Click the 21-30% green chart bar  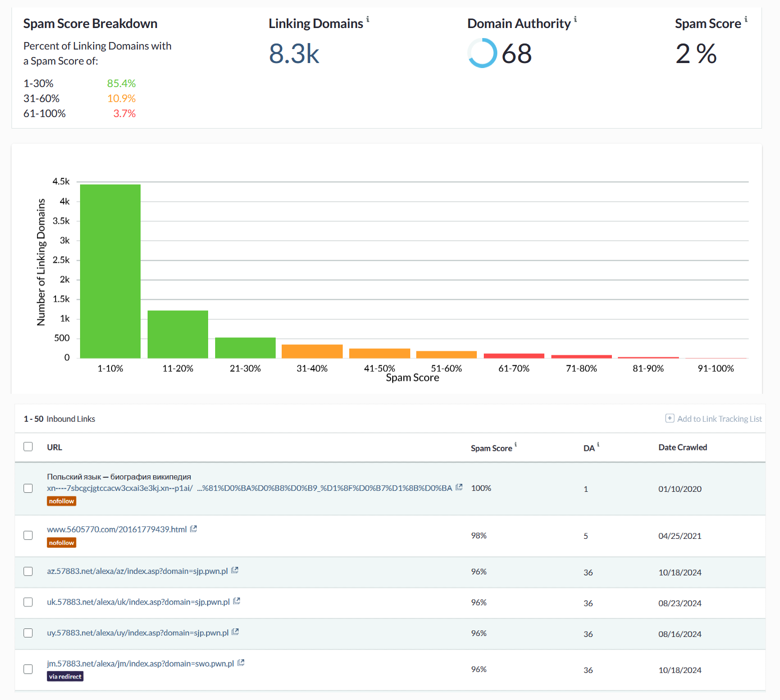click(245, 348)
